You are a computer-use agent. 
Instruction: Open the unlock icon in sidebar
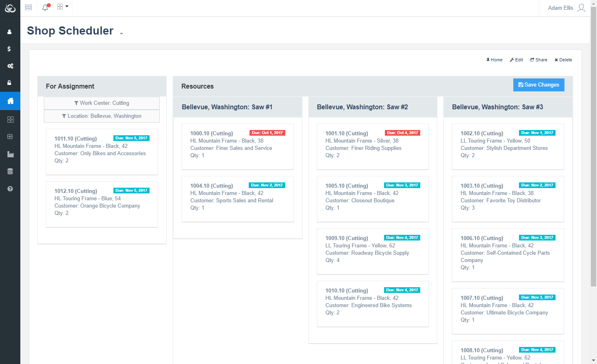(10, 83)
